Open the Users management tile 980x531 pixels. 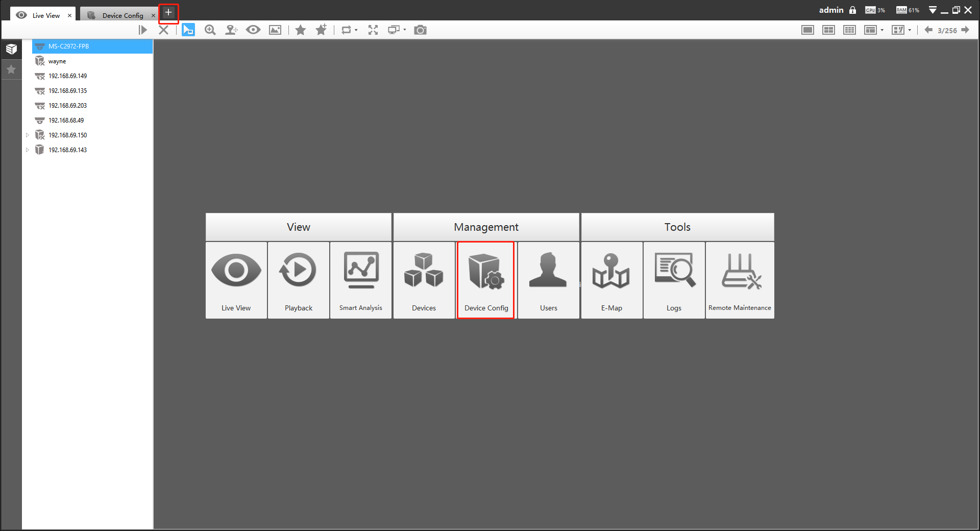coord(549,280)
